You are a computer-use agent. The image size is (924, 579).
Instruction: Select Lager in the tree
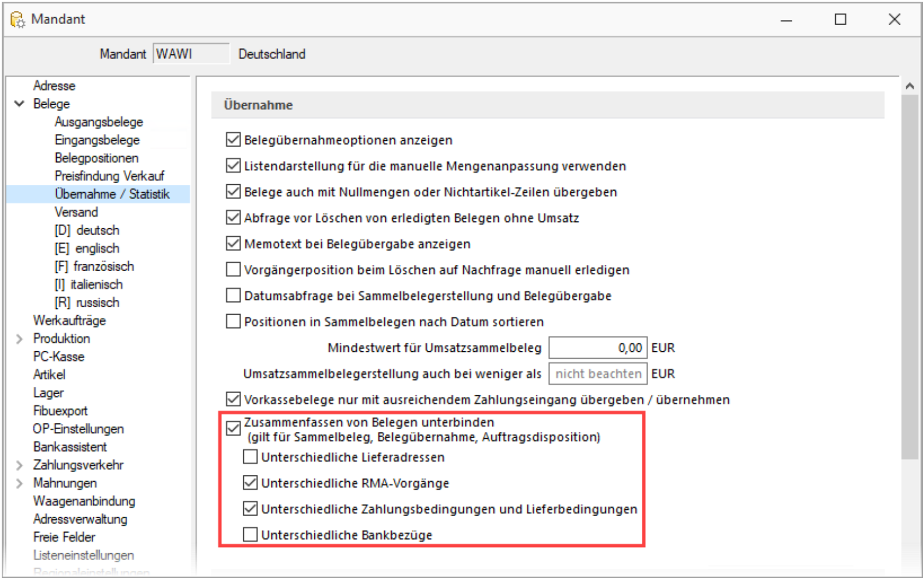click(48, 392)
